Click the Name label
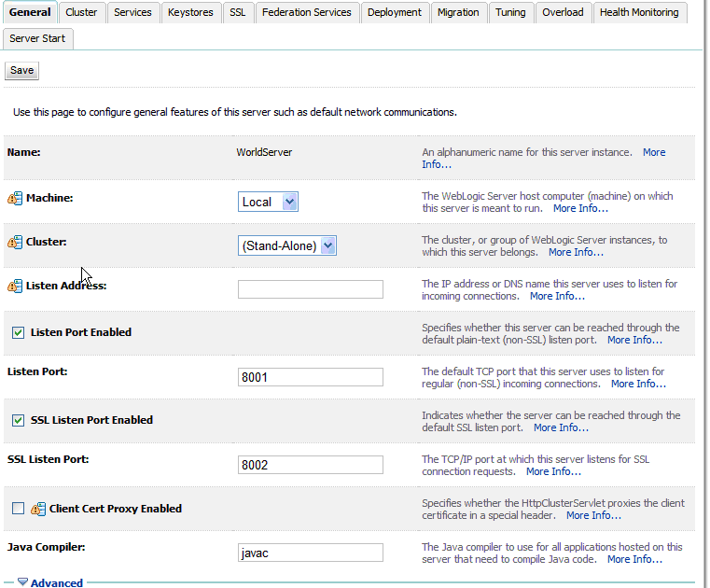710x588 pixels. [x=23, y=152]
